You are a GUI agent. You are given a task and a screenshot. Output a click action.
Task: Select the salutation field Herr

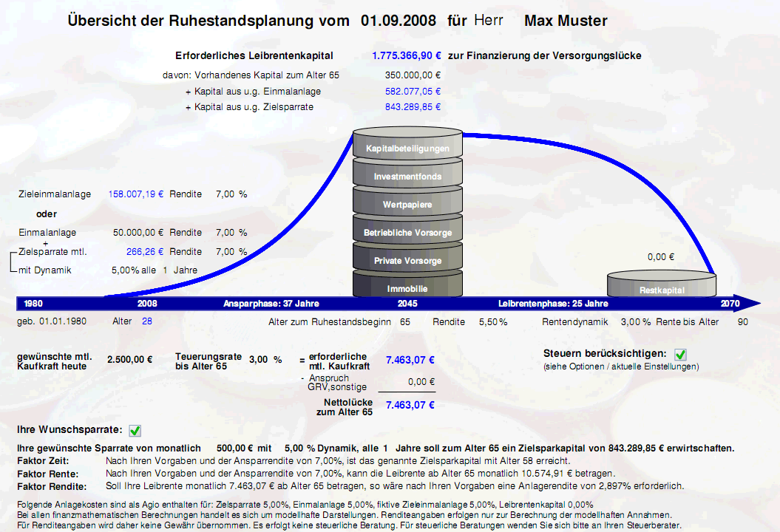(489, 21)
